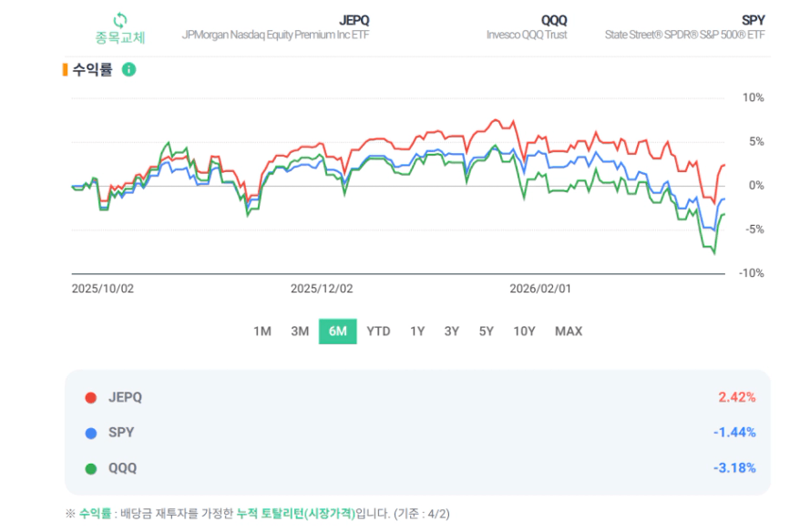The height and width of the screenshot is (532, 810).
Task: Select the active 6M period tab
Action: 338,331
